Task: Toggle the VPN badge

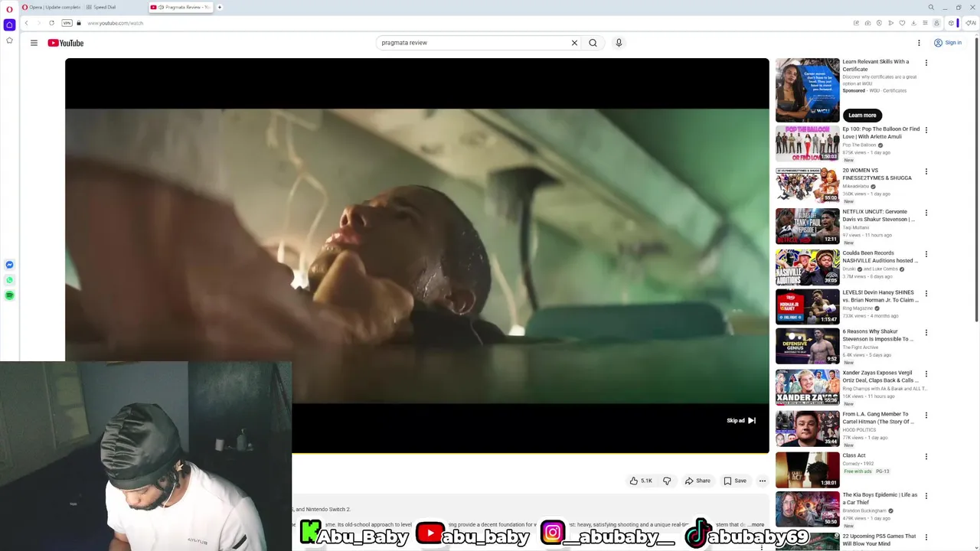Action: point(67,23)
